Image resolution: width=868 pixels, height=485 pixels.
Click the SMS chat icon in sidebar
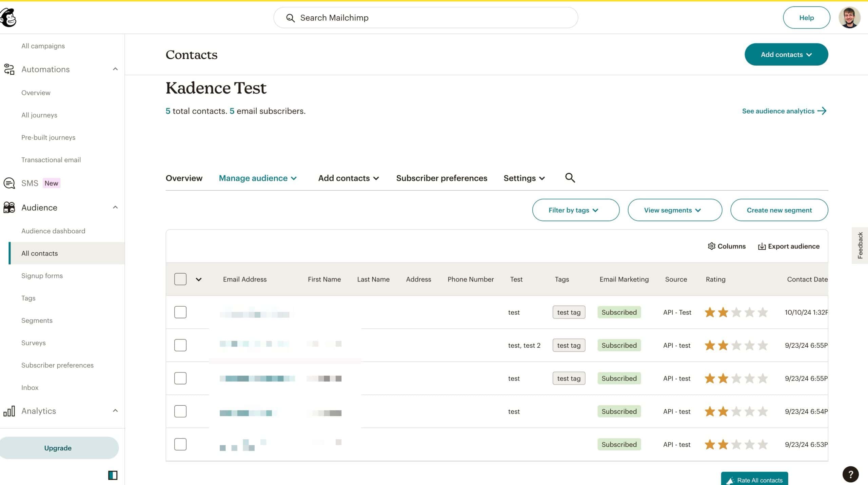9,183
